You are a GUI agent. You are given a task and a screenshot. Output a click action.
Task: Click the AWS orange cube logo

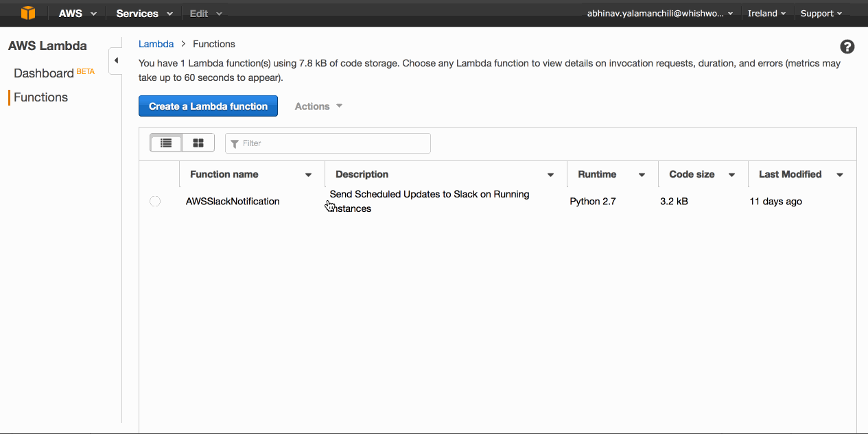27,13
